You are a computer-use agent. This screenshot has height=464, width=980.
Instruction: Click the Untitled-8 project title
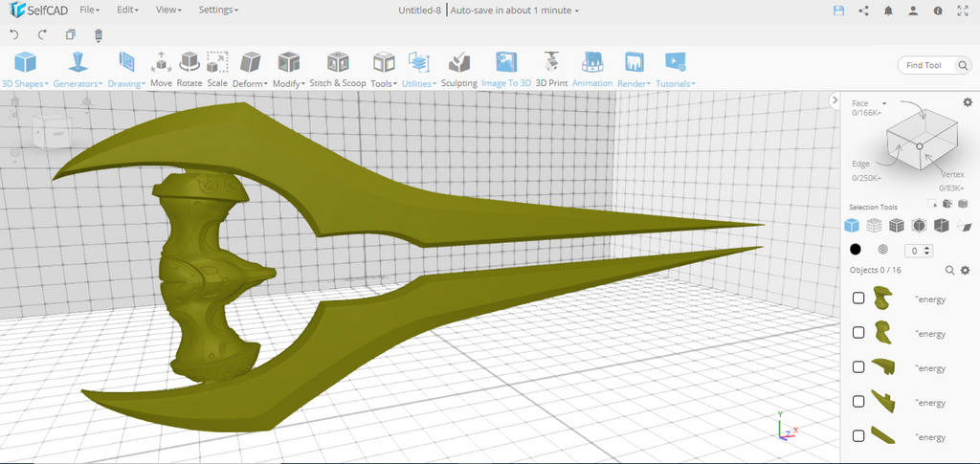[420, 11]
